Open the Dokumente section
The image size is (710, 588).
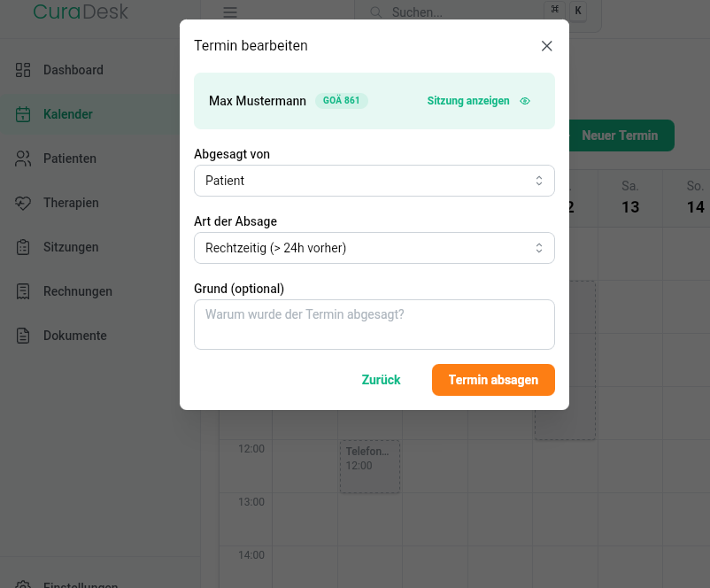(x=74, y=336)
